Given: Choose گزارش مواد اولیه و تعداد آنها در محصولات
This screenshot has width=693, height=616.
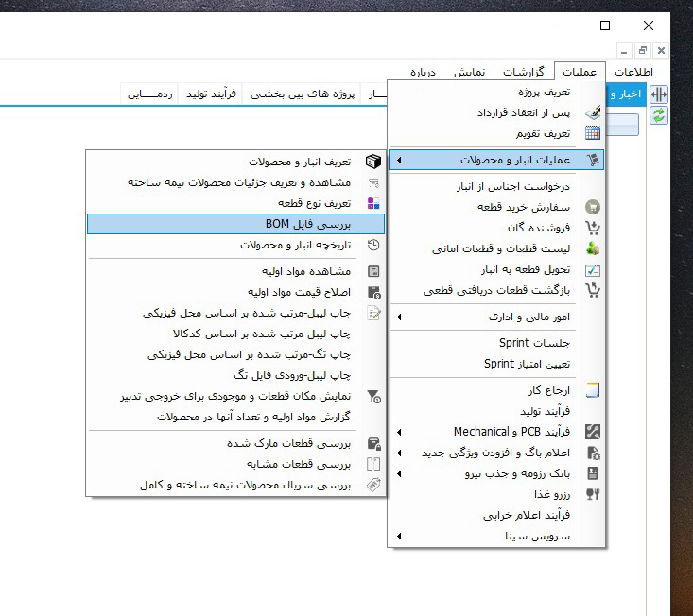Looking at the screenshot, I should (x=236, y=417).
